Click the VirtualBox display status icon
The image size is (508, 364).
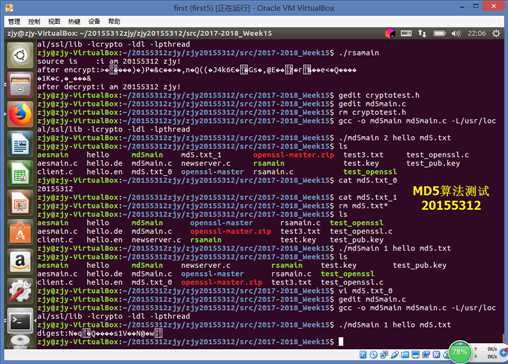click(416, 355)
